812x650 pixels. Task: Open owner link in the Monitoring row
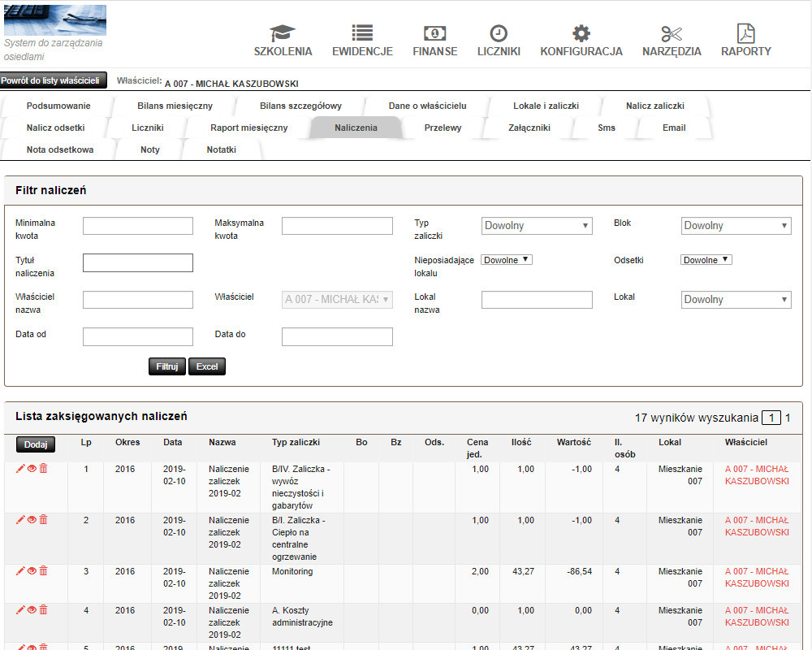[x=757, y=578]
